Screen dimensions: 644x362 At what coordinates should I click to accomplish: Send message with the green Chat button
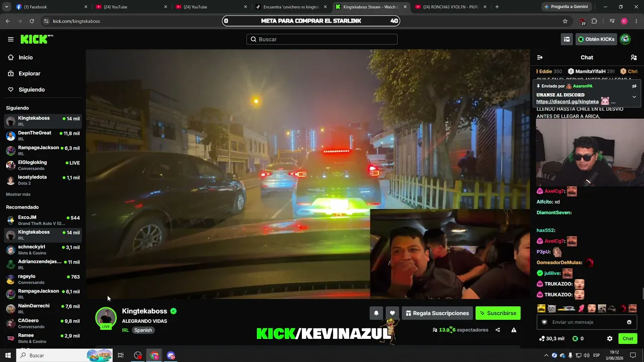click(x=628, y=338)
